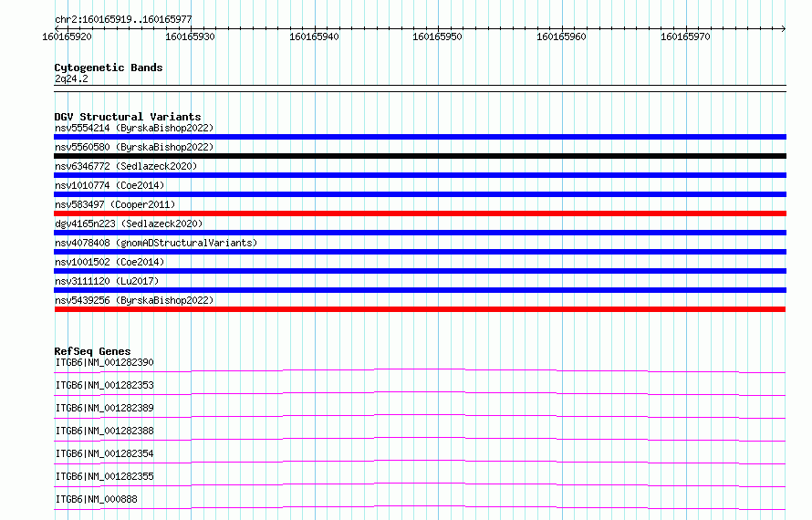
Task: Click the blue bar under nsv1010774
Action: pyautogui.click(x=420, y=194)
